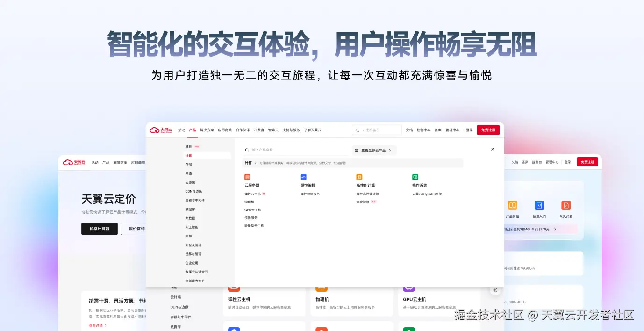Focus the 输入产品名称 product search field
Viewport: 644px width, 331px height.
click(x=296, y=150)
